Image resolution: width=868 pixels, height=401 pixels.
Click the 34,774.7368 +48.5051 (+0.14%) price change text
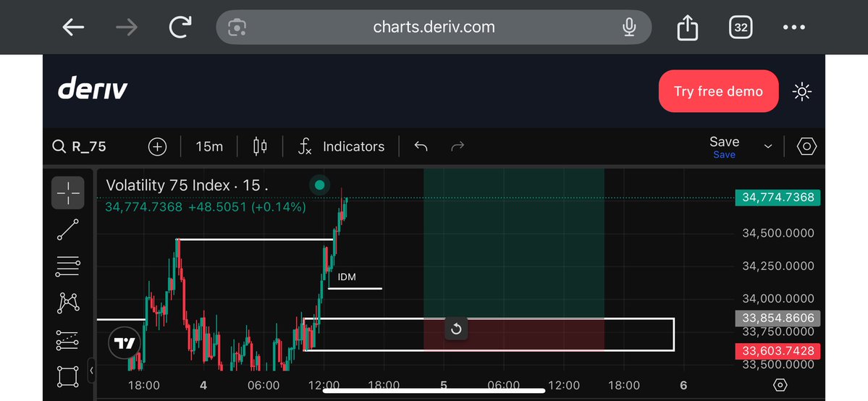coord(206,207)
